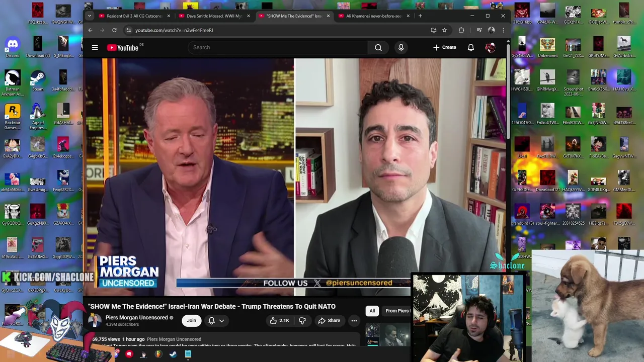Bookmark this page with star icon
Viewport: 644px width, 362px height.
[x=444, y=30]
